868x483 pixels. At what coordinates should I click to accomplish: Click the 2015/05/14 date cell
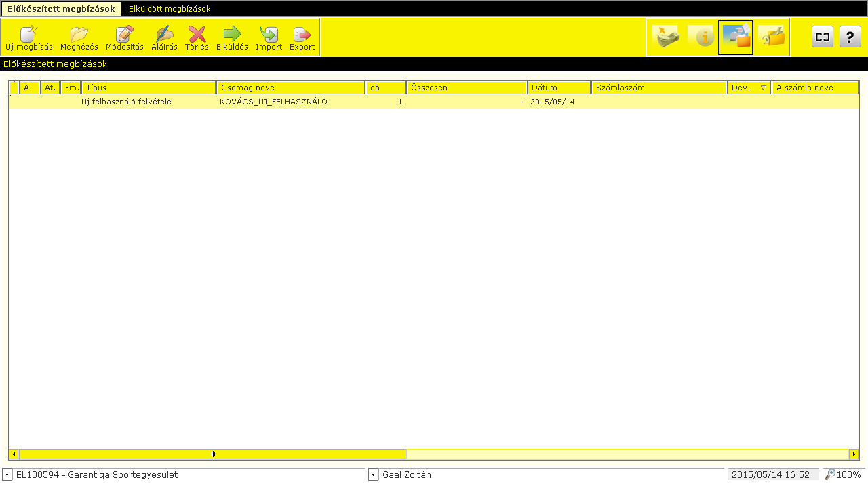tap(553, 102)
